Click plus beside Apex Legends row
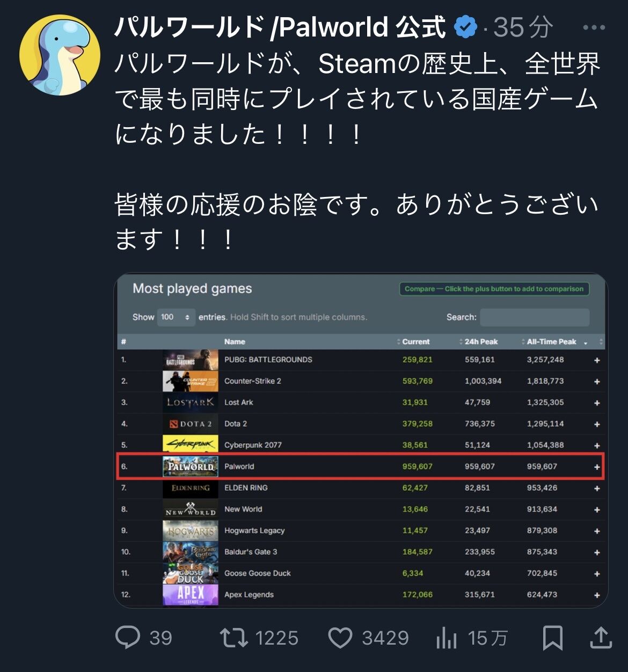Image resolution: width=628 pixels, height=672 pixels. coord(597,595)
